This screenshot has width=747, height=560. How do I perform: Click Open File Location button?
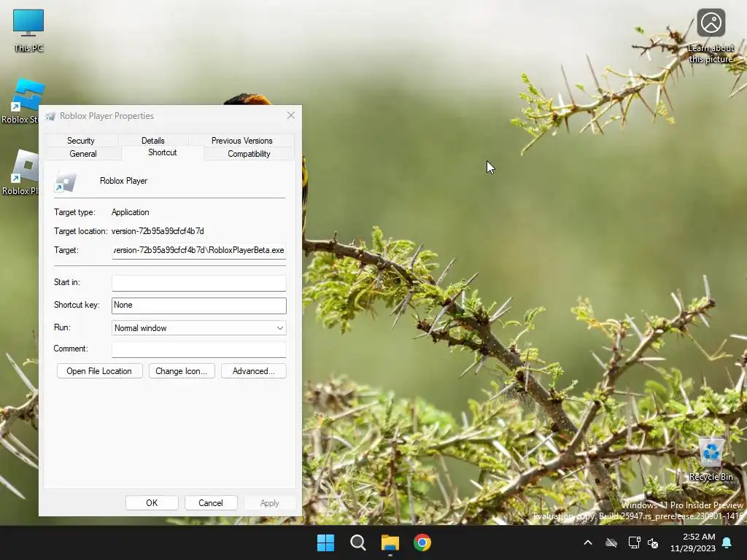tap(99, 371)
